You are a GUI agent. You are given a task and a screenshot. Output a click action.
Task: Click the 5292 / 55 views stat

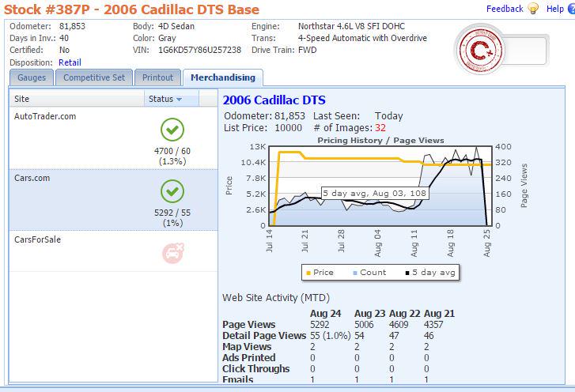click(x=172, y=213)
